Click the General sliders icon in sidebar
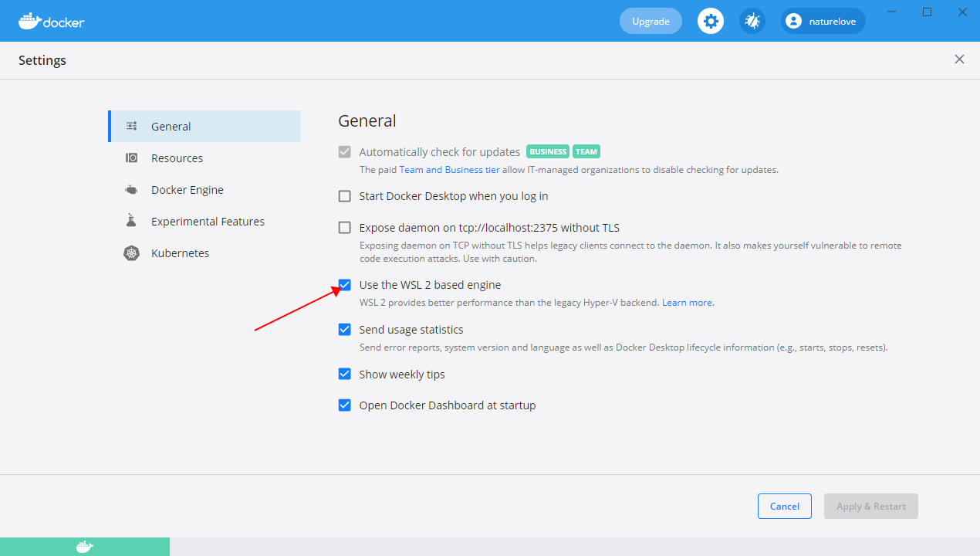The width and height of the screenshot is (980, 556). (x=131, y=126)
